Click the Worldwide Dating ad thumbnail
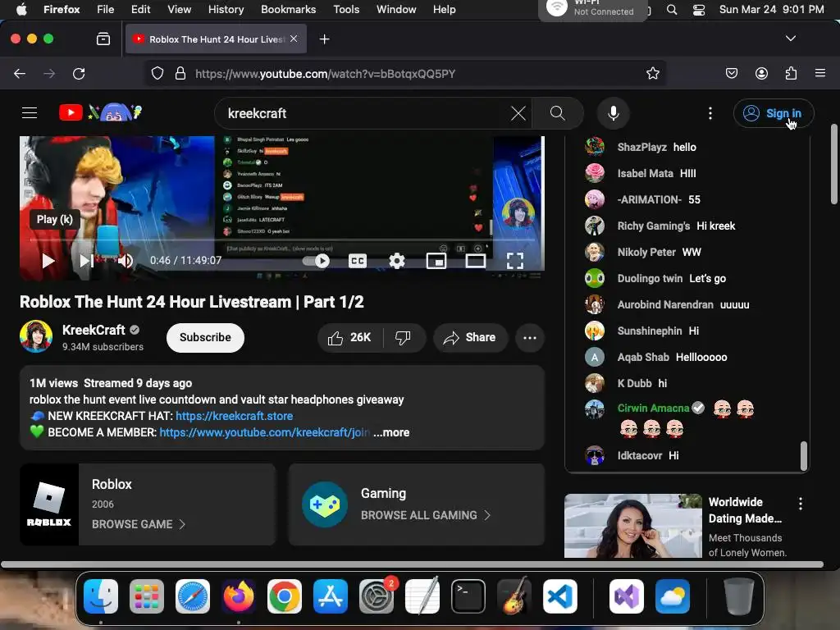This screenshot has width=840, height=630. [x=632, y=526]
